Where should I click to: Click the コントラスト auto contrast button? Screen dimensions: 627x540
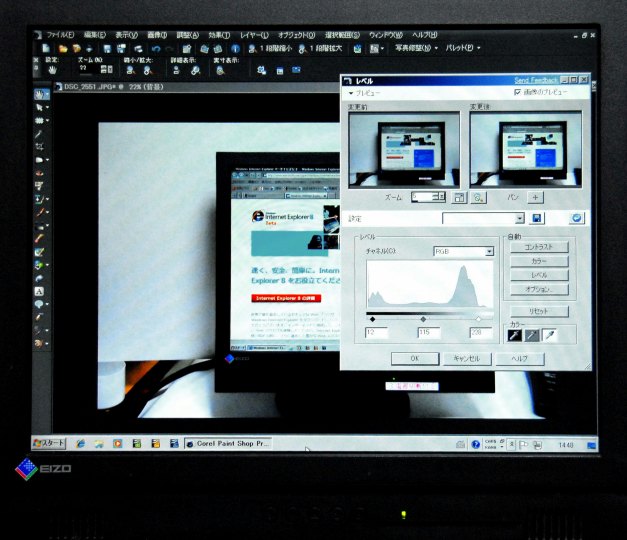click(x=538, y=247)
